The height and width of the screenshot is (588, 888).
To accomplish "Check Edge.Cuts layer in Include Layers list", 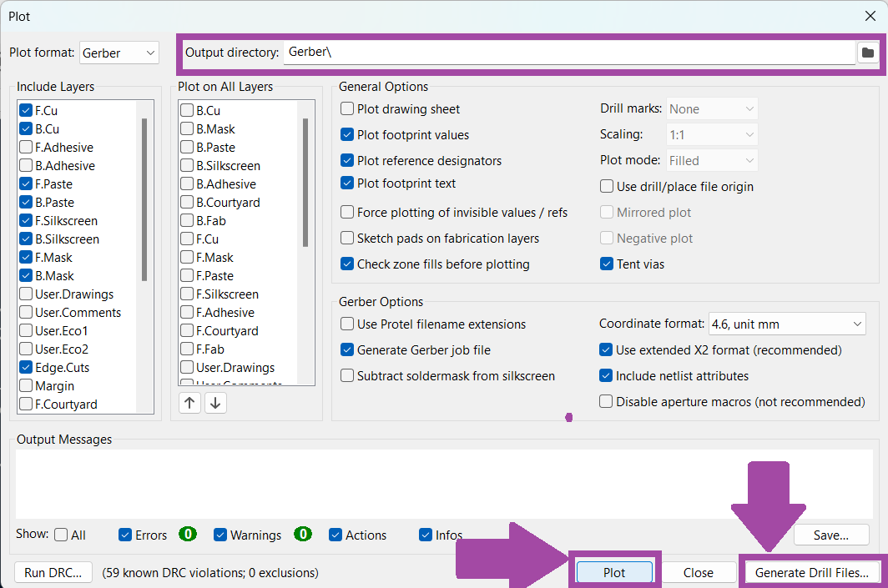I will 26,368.
